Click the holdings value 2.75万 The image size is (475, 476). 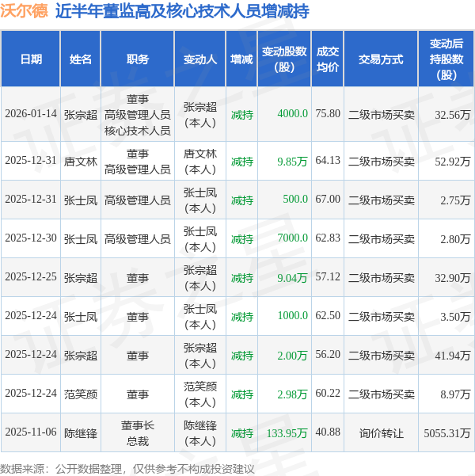(455, 200)
